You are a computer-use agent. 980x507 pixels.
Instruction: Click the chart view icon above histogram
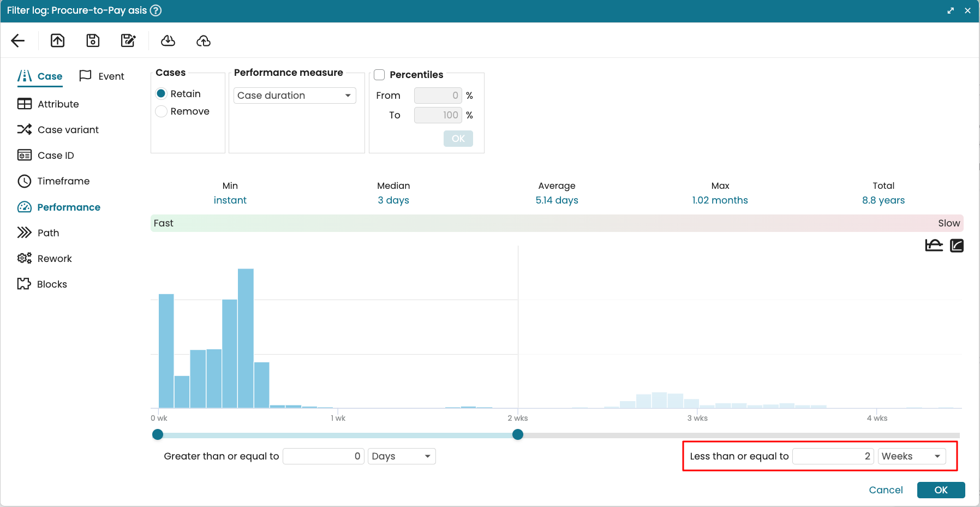pos(934,246)
